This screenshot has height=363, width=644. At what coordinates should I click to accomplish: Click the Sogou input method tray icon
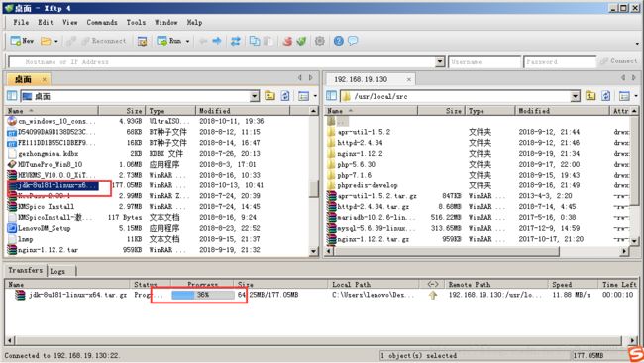tap(636, 354)
